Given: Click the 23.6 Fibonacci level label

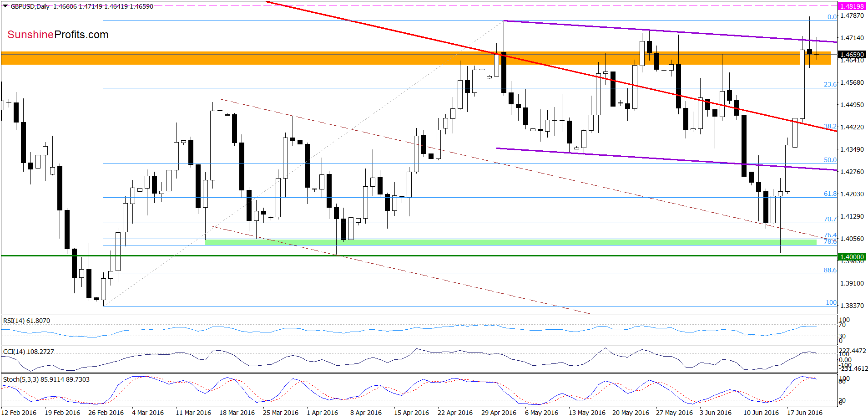Looking at the screenshot, I should pyautogui.click(x=830, y=84).
